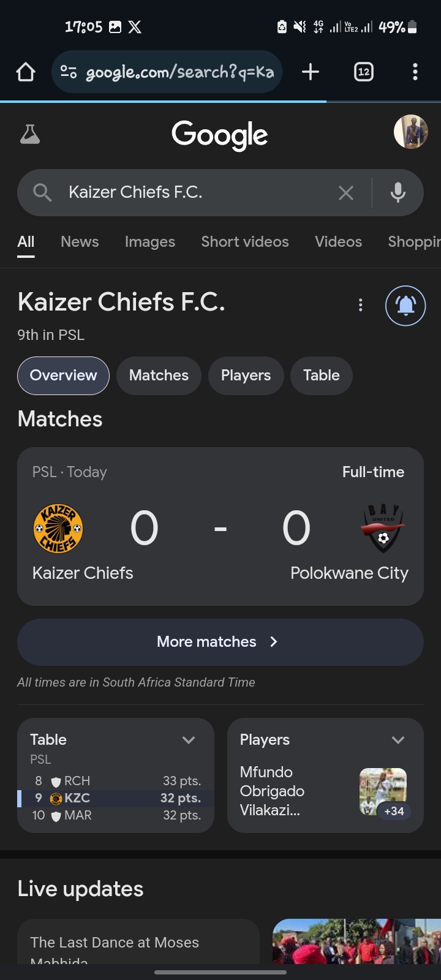
Task: Open site info icon in address bar
Action: pyautogui.click(x=69, y=72)
